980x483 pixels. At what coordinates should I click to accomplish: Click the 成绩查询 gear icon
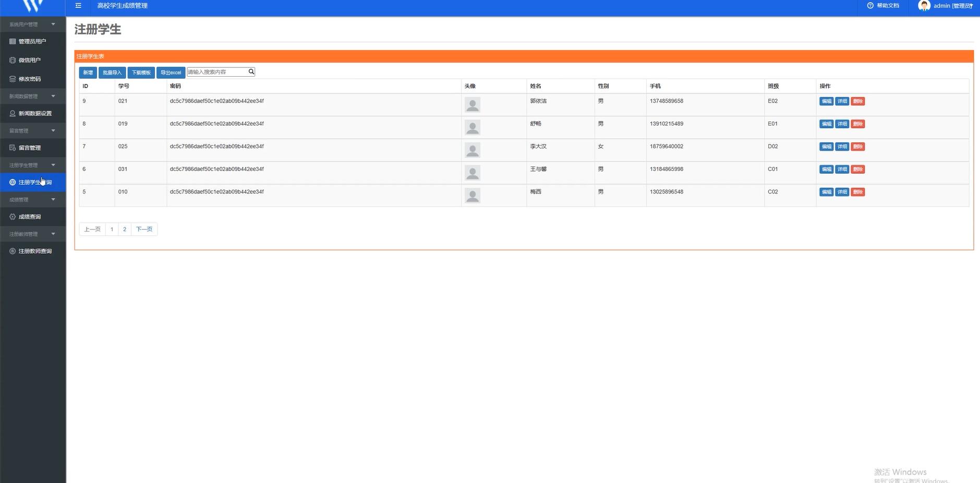click(13, 216)
